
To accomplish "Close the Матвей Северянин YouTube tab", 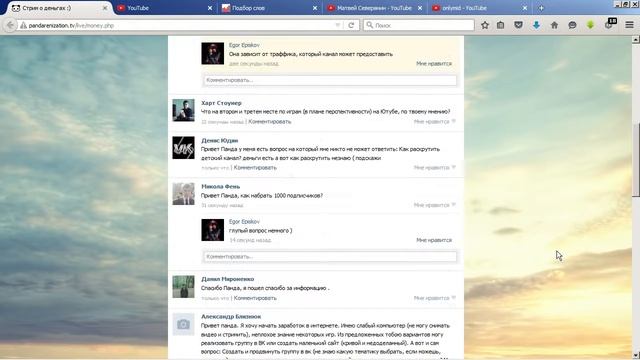I will 420,8.
